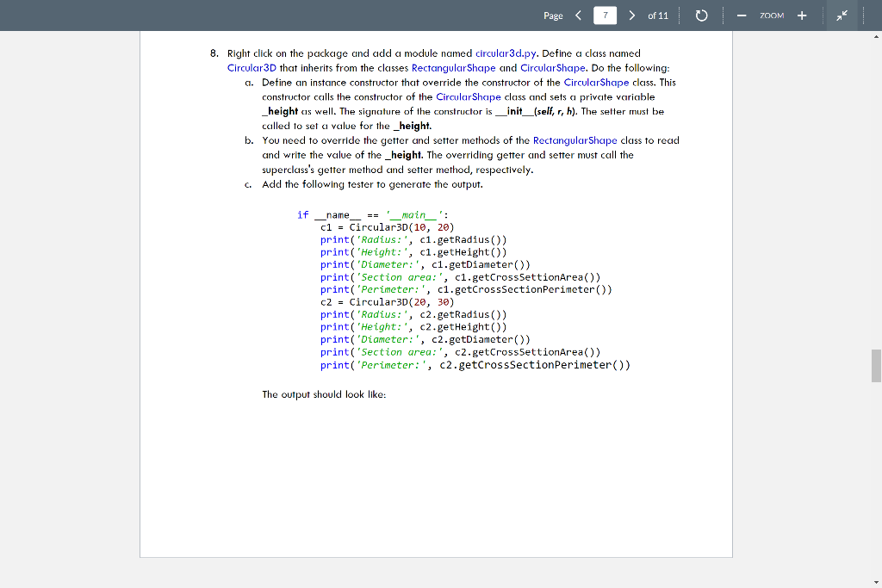Click the rotate document icon
The image size is (882, 588).
701,15
